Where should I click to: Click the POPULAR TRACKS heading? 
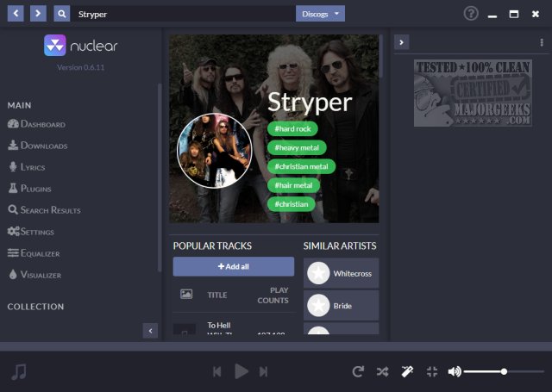click(212, 246)
